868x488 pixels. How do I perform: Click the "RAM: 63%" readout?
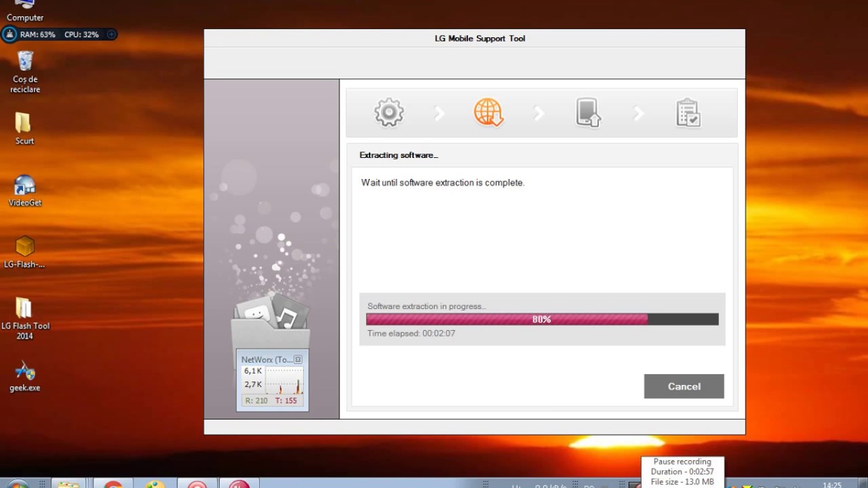pyautogui.click(x=38, y=34)
